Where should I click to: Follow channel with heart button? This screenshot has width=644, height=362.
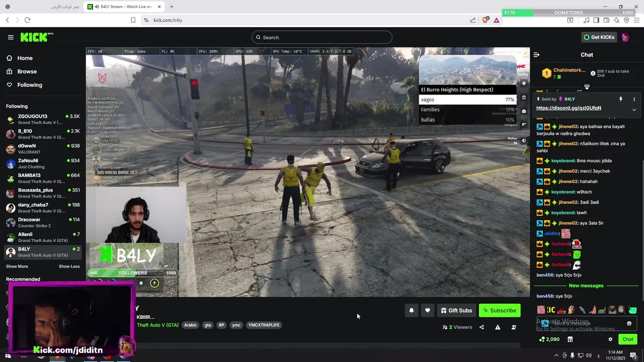428,311
